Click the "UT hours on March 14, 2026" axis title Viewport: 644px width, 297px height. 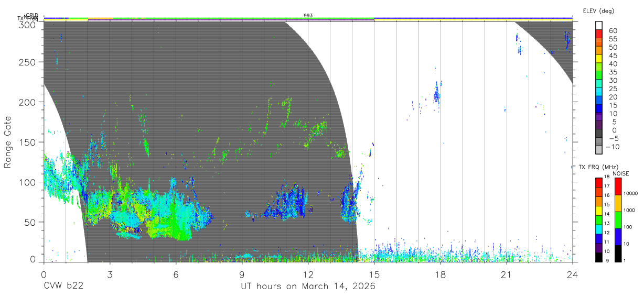(x=308, y=287)
